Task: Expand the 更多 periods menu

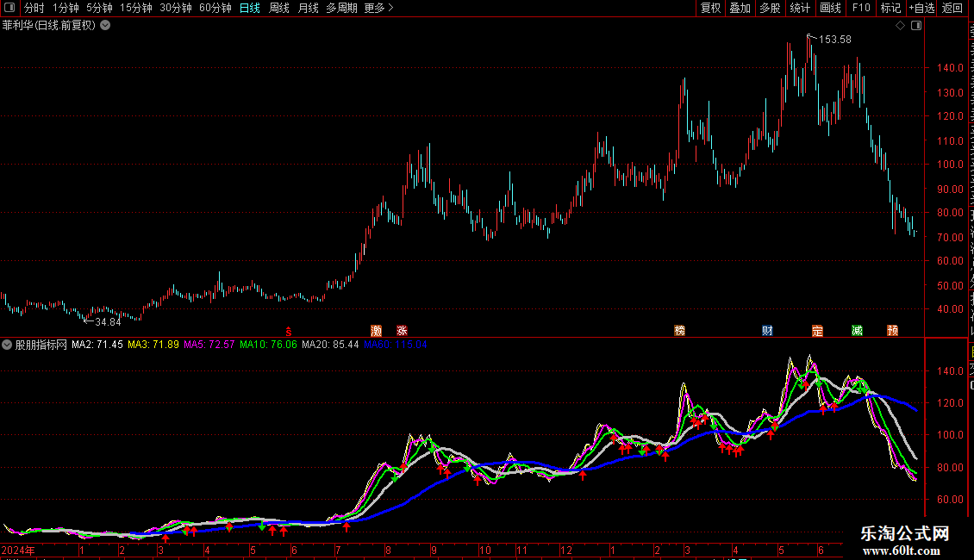Action: point(378,8)
